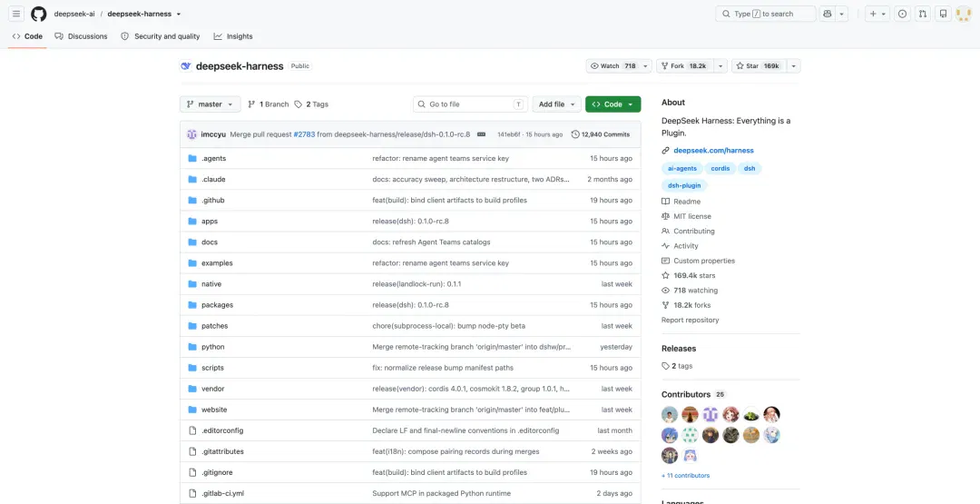Viewport: 980px width, 504px height.
Task: Open the pull requests header icon
Action: pyautogui.click(x=923, y=14)
